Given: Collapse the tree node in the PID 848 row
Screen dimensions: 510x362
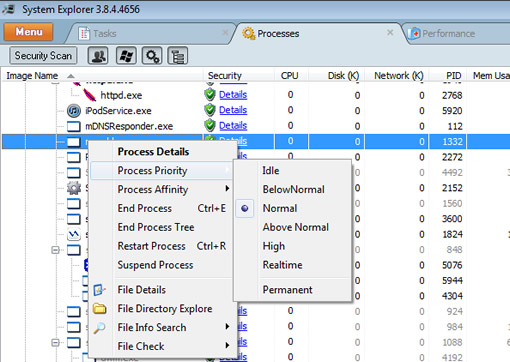Looking at the screenshot, I should [55, 250].
